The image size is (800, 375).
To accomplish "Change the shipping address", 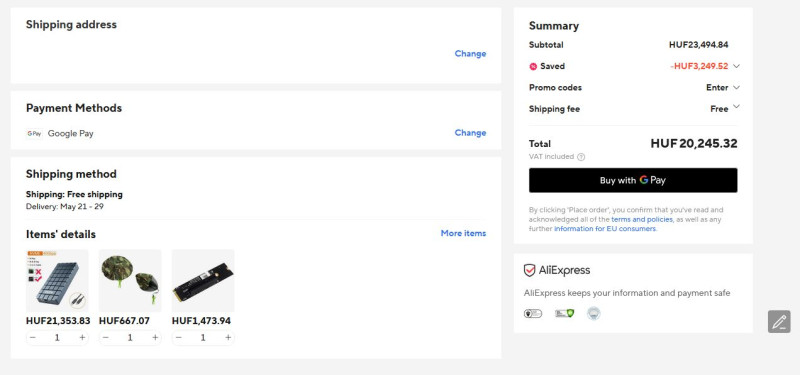I will point(470,54).
